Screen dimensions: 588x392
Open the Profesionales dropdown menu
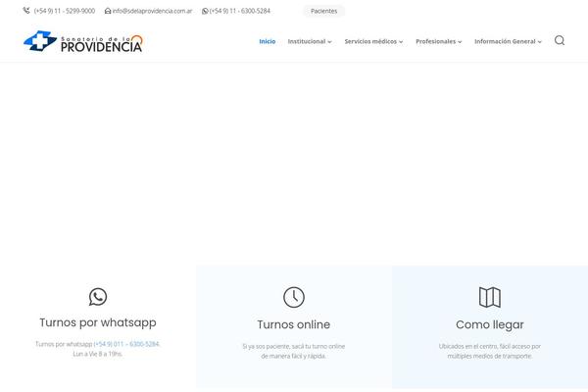pyautogui.click(x=438, y=41)
